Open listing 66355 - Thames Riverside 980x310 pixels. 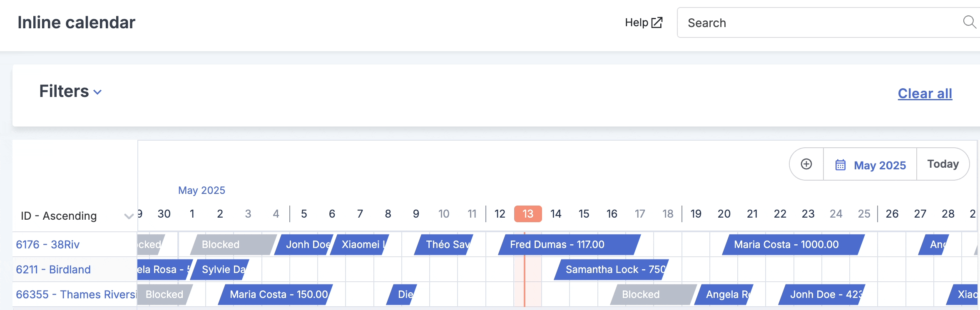coord(76,295)
